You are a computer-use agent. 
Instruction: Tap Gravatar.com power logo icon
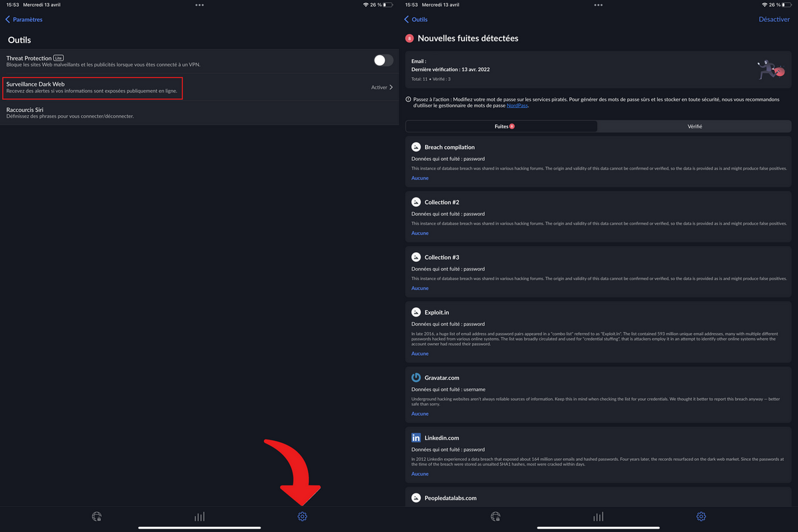point(416,378)
